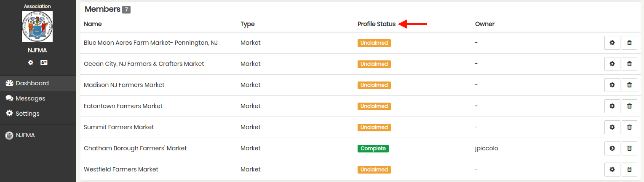Image resolution: width=644 pixels, height=182 pixels.
Task: Click the Complete status badge for Chatham
Action: click(373, 149)
